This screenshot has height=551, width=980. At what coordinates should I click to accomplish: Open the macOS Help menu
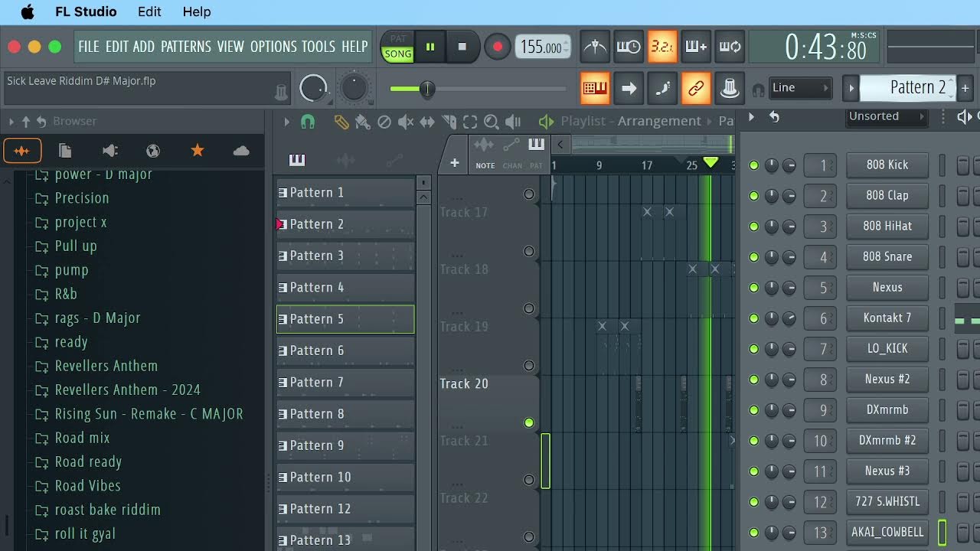(197, 11)
